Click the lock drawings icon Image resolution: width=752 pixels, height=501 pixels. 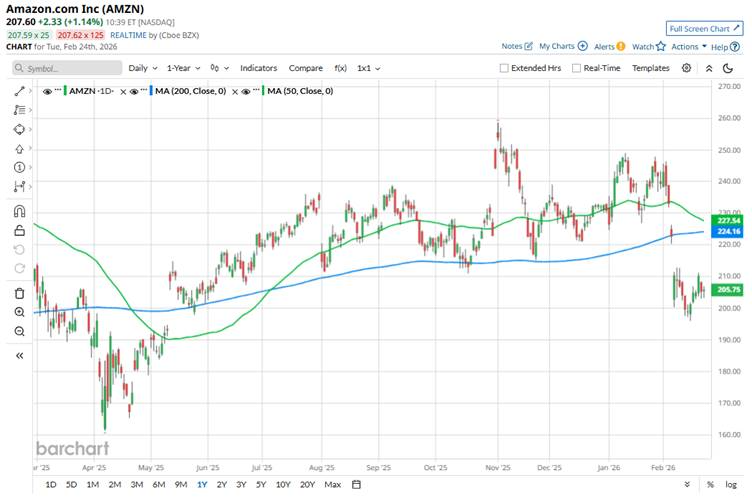[x=19, y=231]
